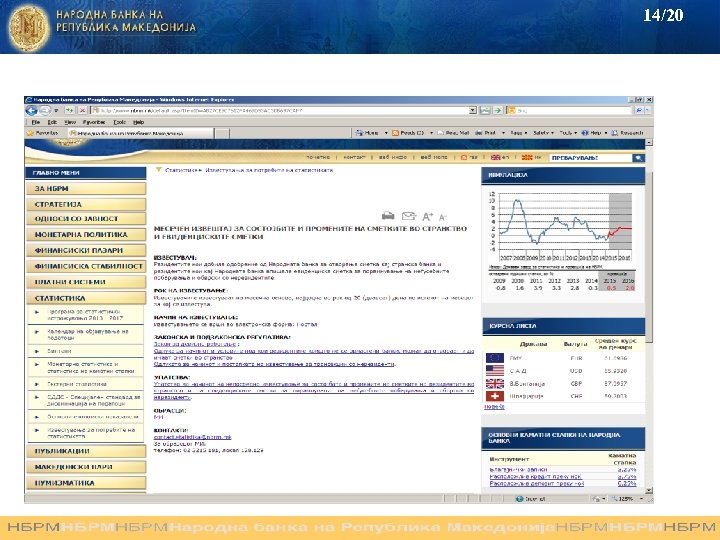Select the open browser page tab
Viewport: 720px width, 540px height.
tap(140, 133)
